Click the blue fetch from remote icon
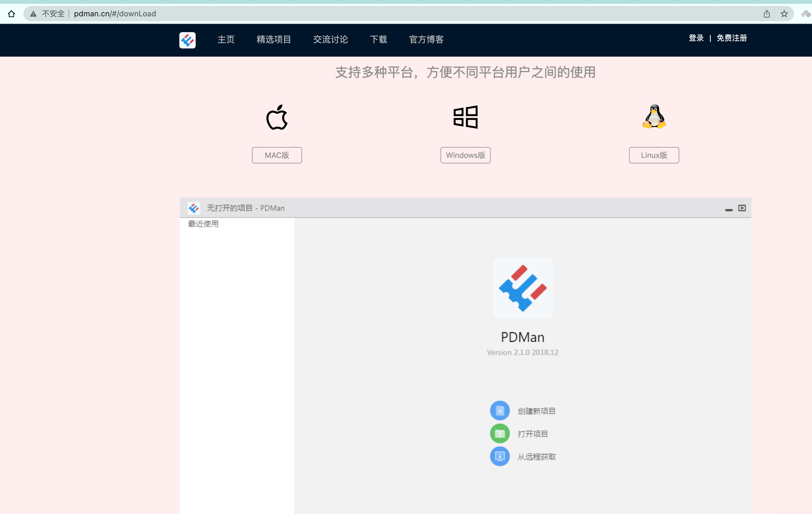The height and width of the screenshot is (514, 812). [x=500, y=456]
